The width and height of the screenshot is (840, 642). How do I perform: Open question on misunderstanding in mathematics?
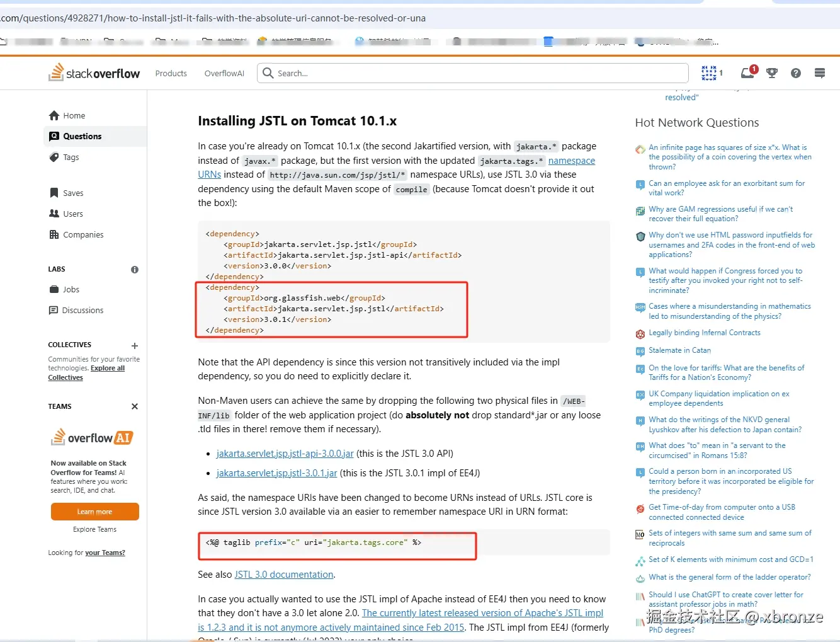[x=730, y=311]
